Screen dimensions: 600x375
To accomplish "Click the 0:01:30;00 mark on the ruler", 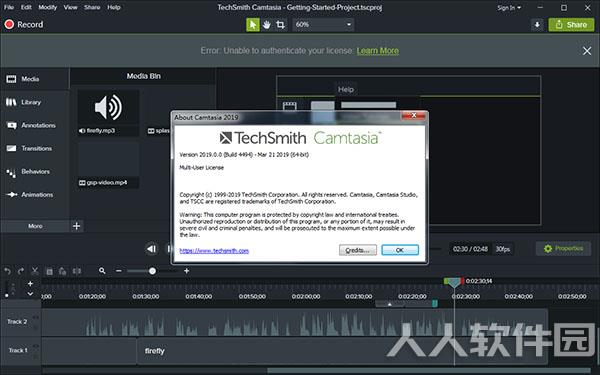I will point(146,297).
